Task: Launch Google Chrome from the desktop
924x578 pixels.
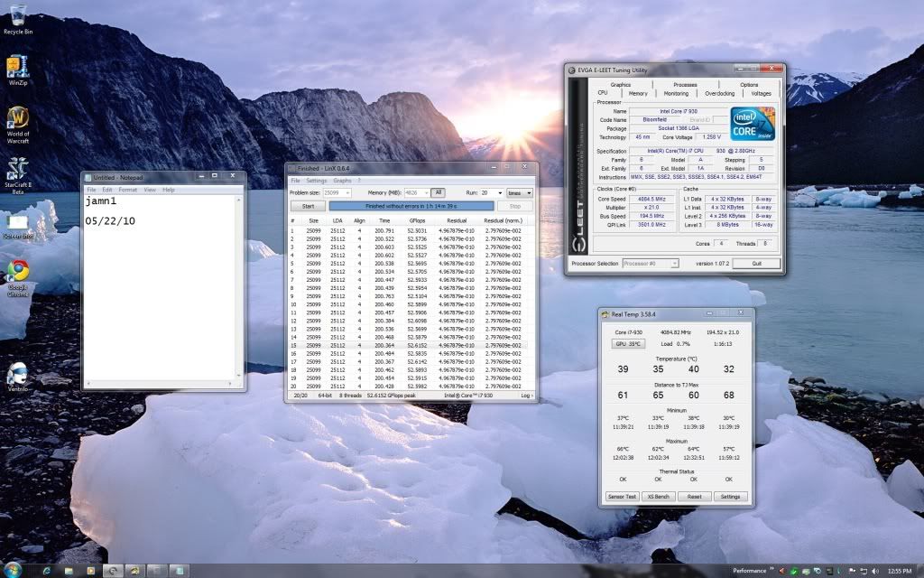Action: tap(18, 272)
